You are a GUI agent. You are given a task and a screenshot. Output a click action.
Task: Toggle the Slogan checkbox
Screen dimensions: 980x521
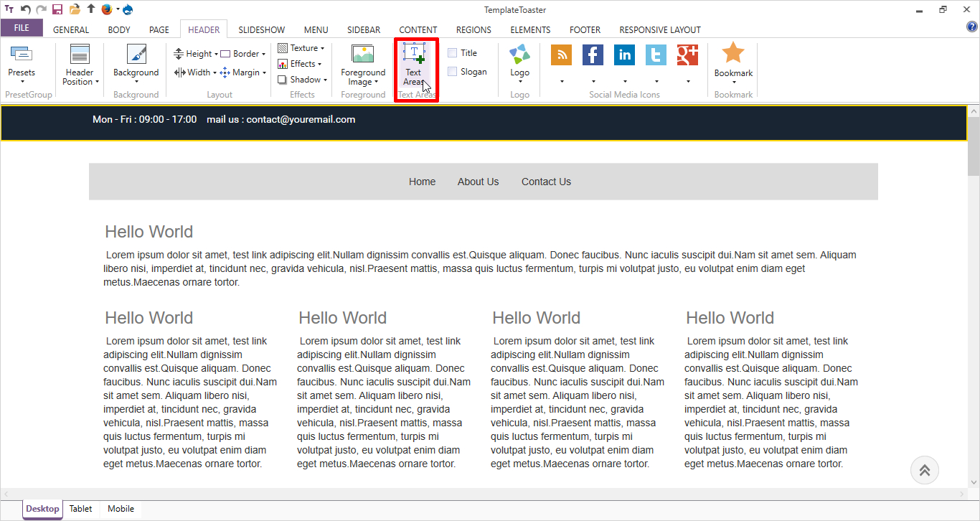pos(453,72)
